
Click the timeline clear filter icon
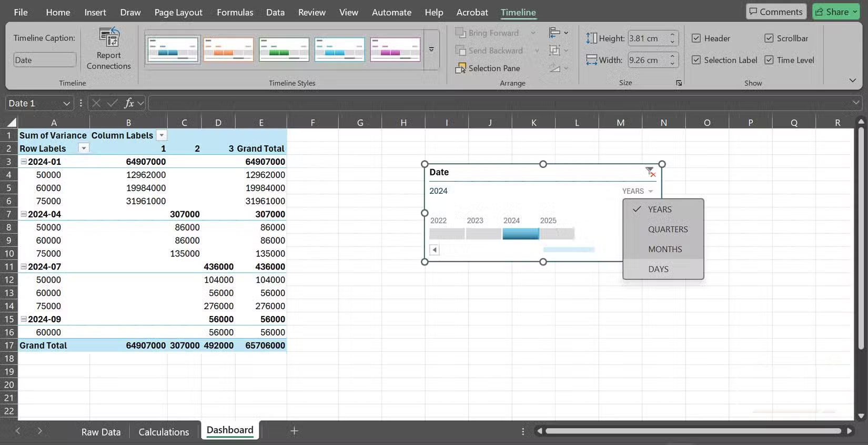[650, 172]
